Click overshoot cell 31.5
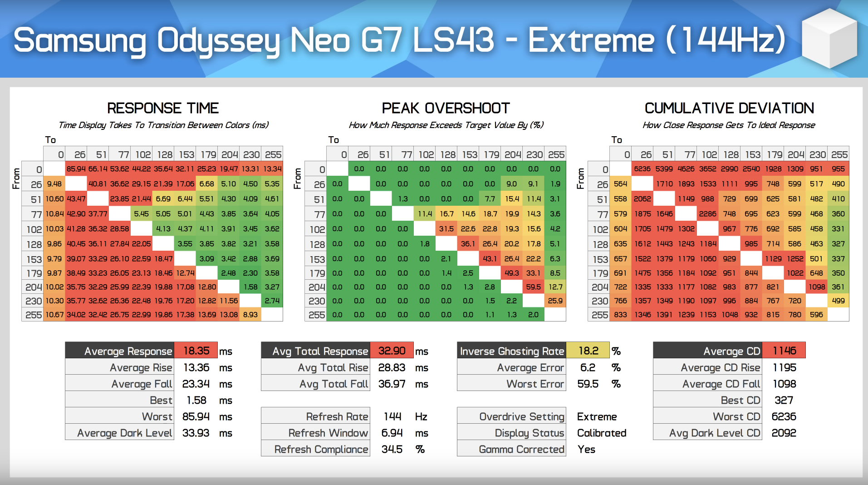 446,229
